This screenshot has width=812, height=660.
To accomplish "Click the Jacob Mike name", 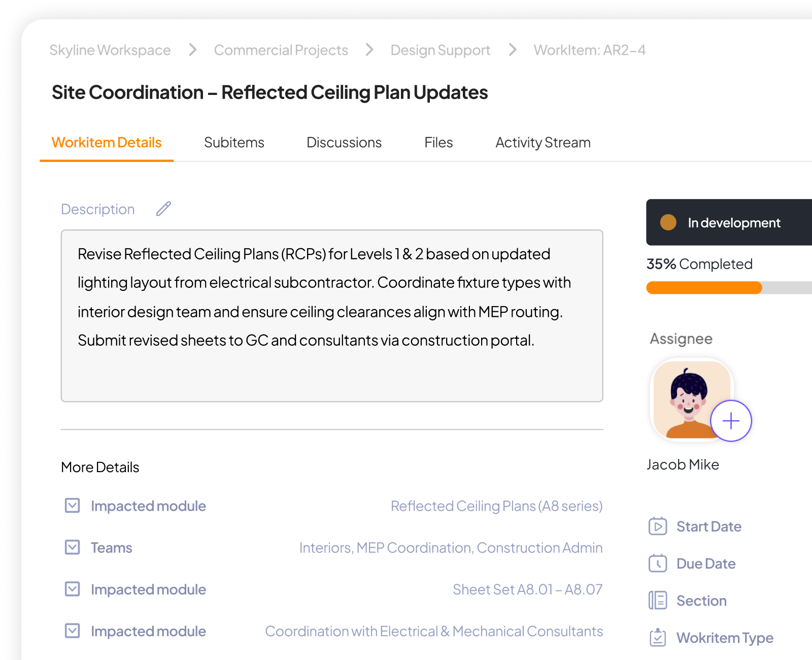I will [x=683, y=465].
